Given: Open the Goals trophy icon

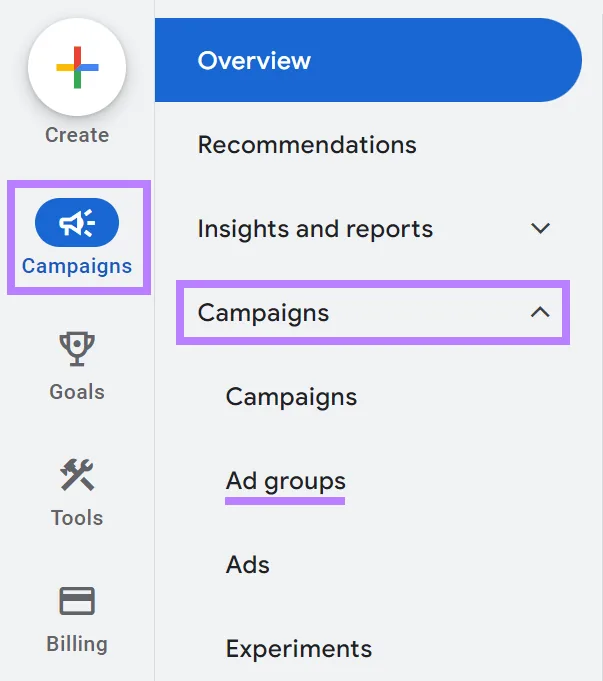Looking at the screenshot, I should pyautogui.click(x=77, y=349).
